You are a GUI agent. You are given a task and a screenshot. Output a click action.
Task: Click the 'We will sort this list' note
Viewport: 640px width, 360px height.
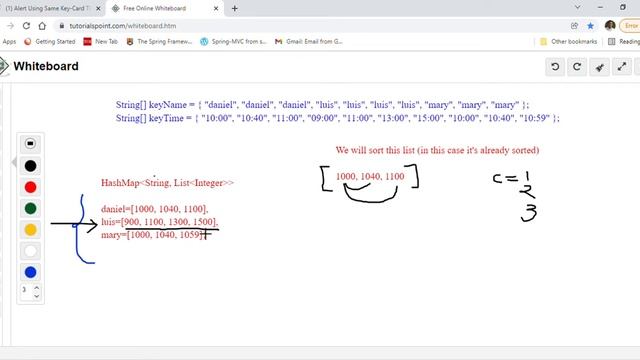(437, 150)
